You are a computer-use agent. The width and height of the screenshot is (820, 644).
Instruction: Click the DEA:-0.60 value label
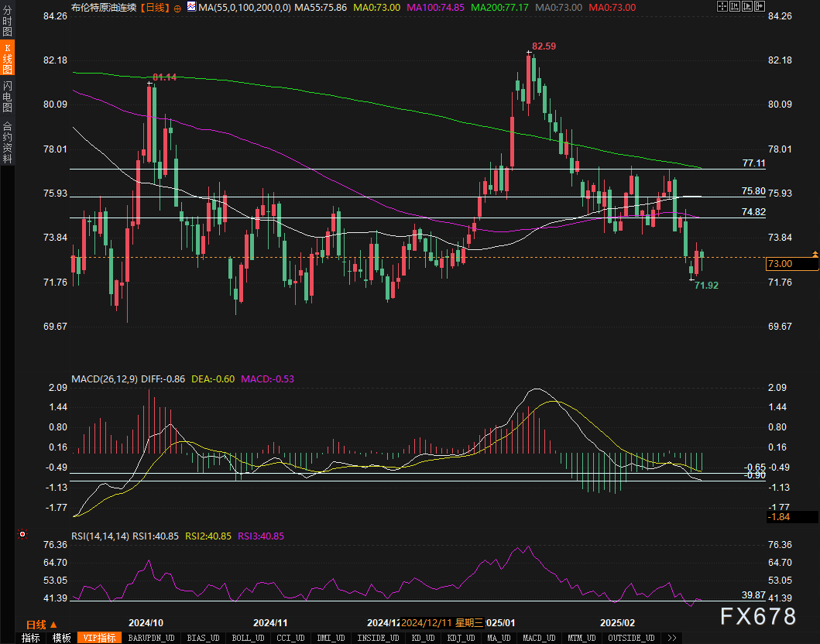click(213, 379)
